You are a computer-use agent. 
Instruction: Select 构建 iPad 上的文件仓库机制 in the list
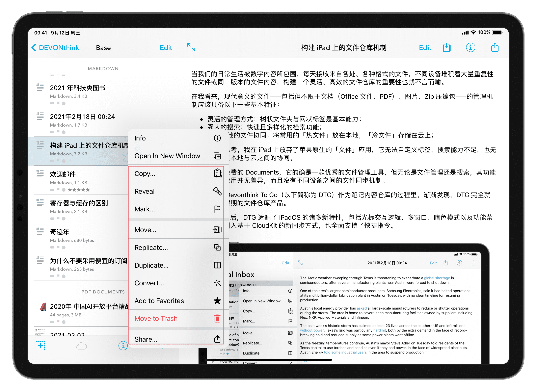78,151
